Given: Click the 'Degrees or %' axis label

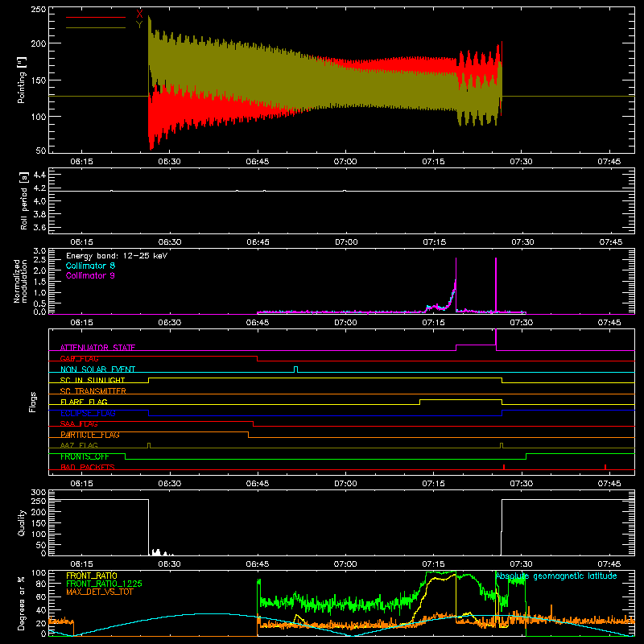Looking at the screenshot, I should [x=21, y=603].
